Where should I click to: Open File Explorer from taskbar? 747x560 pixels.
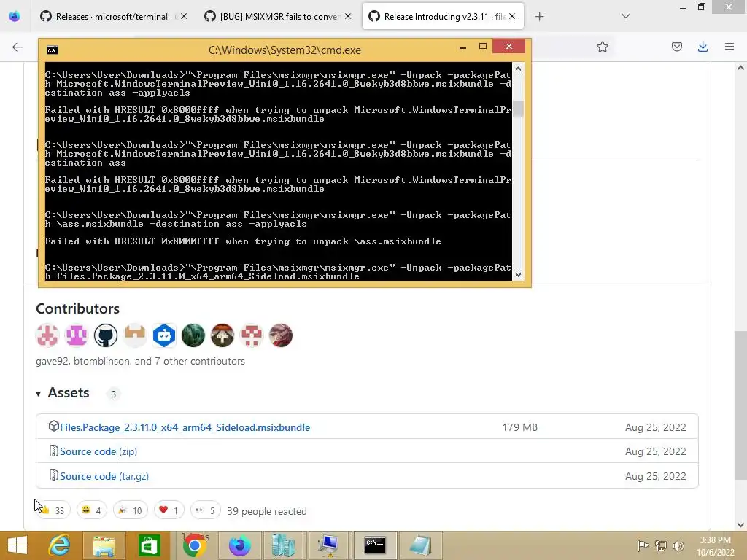click(104, 545)
